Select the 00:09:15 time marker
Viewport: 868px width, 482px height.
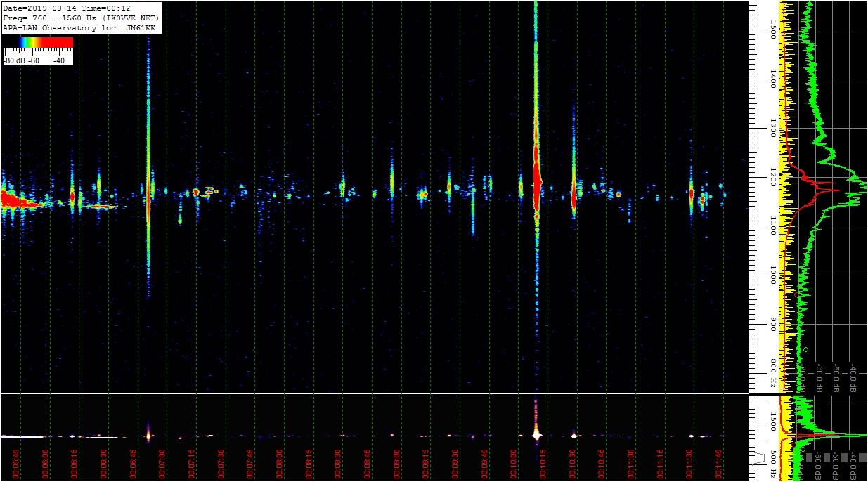pos(427,464)
